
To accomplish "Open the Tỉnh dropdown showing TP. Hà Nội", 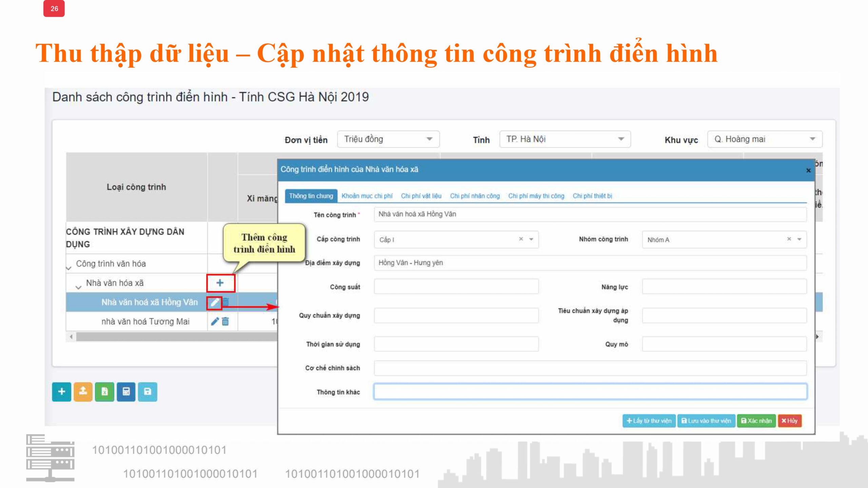I will click(565, 139).
